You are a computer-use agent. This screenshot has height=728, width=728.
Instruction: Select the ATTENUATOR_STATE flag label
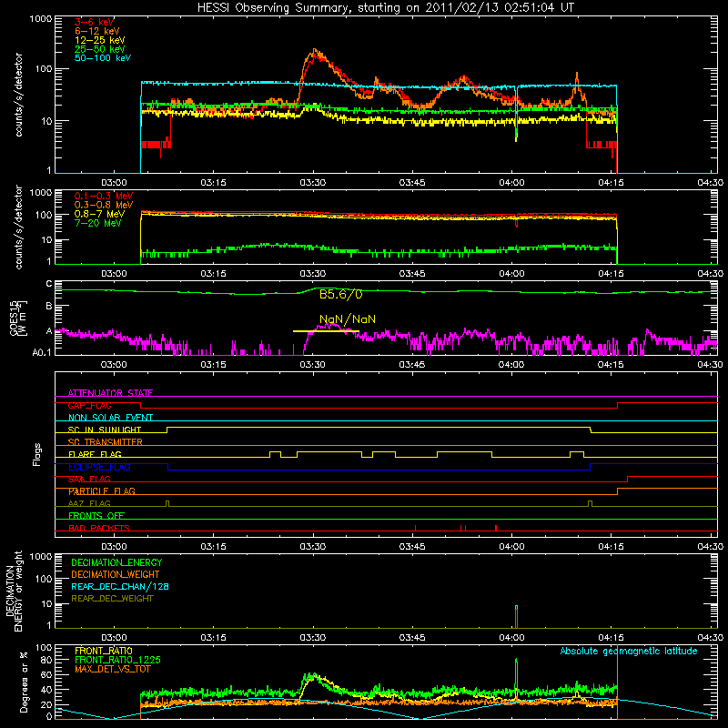110,393
